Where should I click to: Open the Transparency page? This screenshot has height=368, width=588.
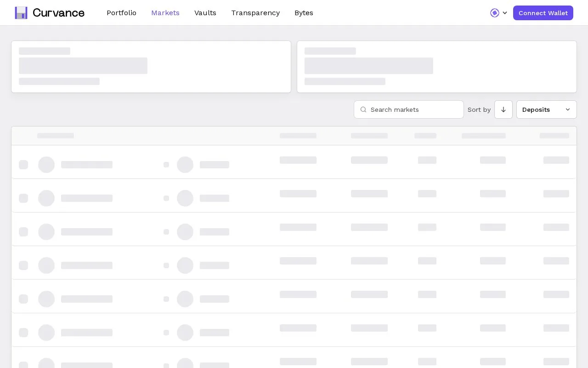click(x=255, y=13)
